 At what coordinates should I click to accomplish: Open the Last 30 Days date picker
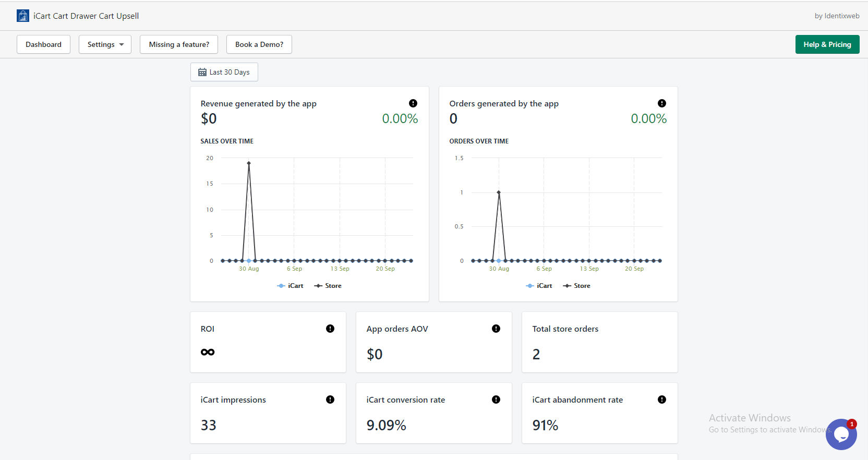point(224,72)
